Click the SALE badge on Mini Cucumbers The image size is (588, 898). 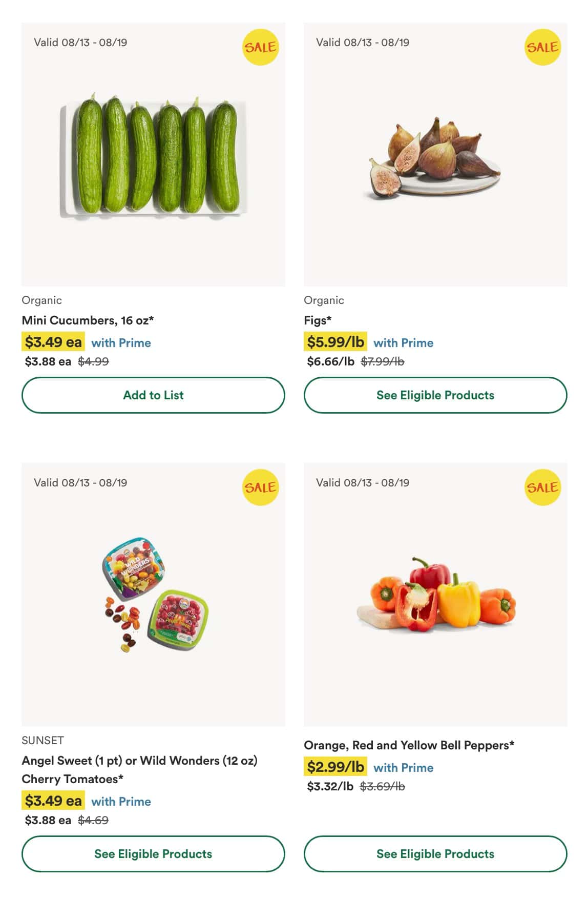pos(260,47)
